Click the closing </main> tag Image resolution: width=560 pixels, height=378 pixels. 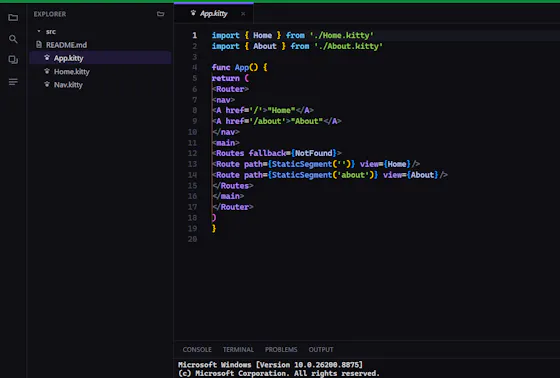click(228, 196)
